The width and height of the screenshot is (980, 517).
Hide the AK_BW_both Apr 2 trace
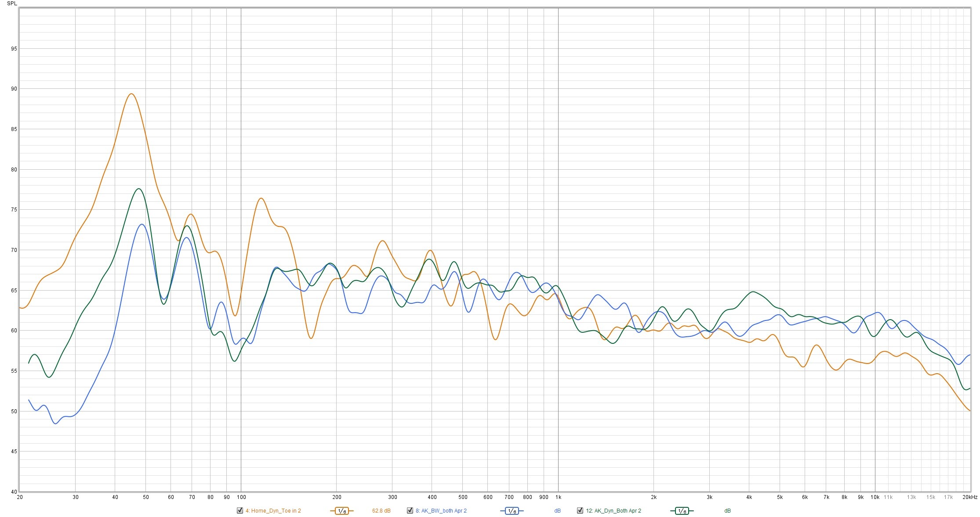pos(410,511)
